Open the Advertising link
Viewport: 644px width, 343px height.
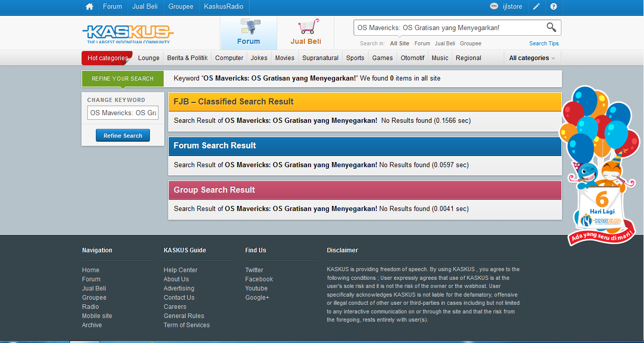(179, 288)
